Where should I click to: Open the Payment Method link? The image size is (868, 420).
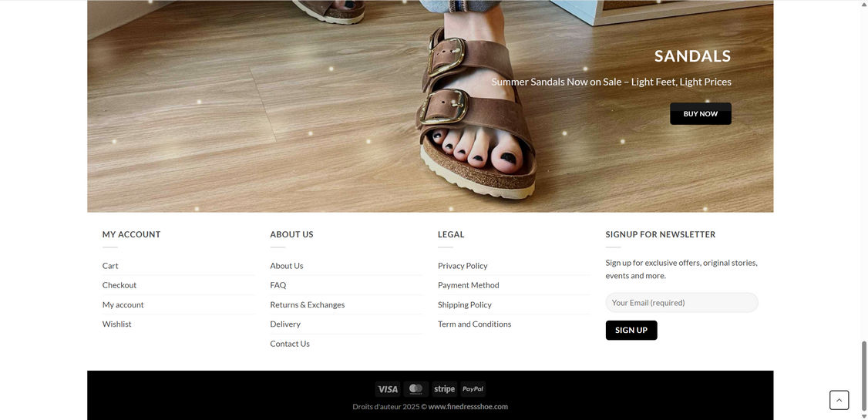click(469, 285)
